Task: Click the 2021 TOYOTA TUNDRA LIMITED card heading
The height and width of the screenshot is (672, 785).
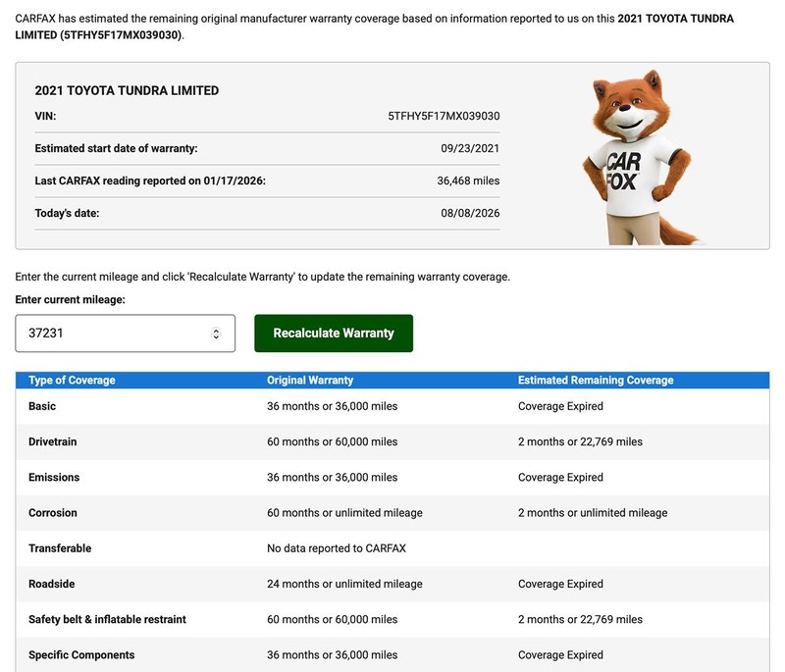Action: (x=127, y=90)
